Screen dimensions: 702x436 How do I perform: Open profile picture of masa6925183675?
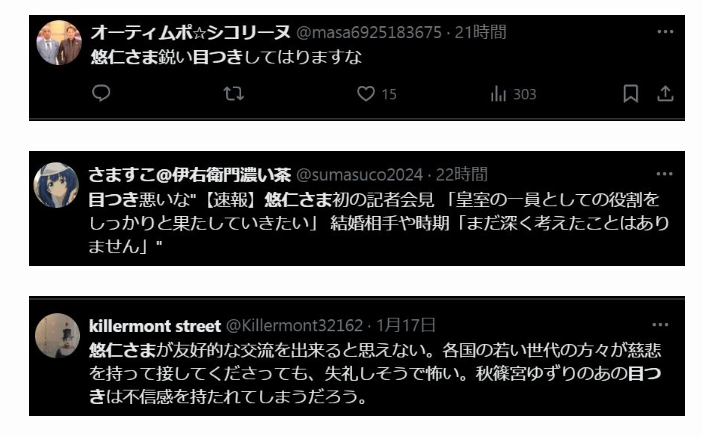[59, 43]
